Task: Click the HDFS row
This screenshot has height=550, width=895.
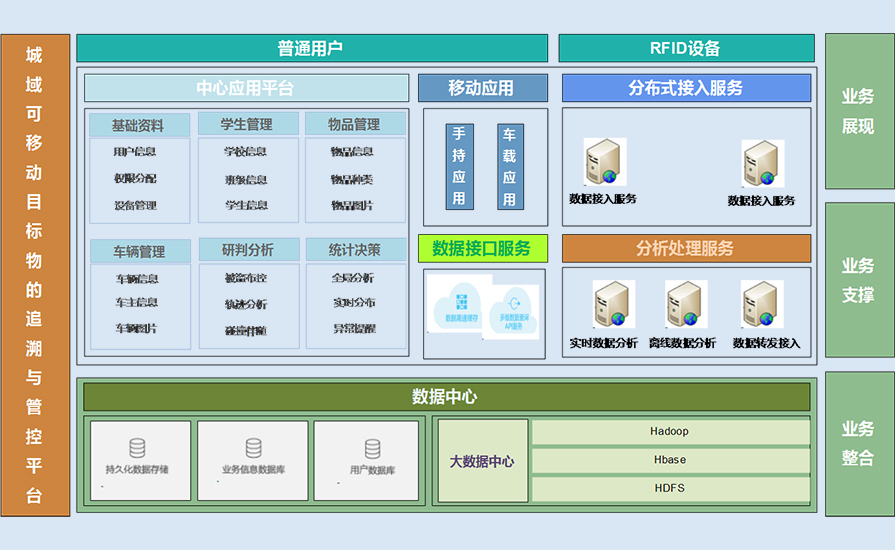Action: pos(670,489)
